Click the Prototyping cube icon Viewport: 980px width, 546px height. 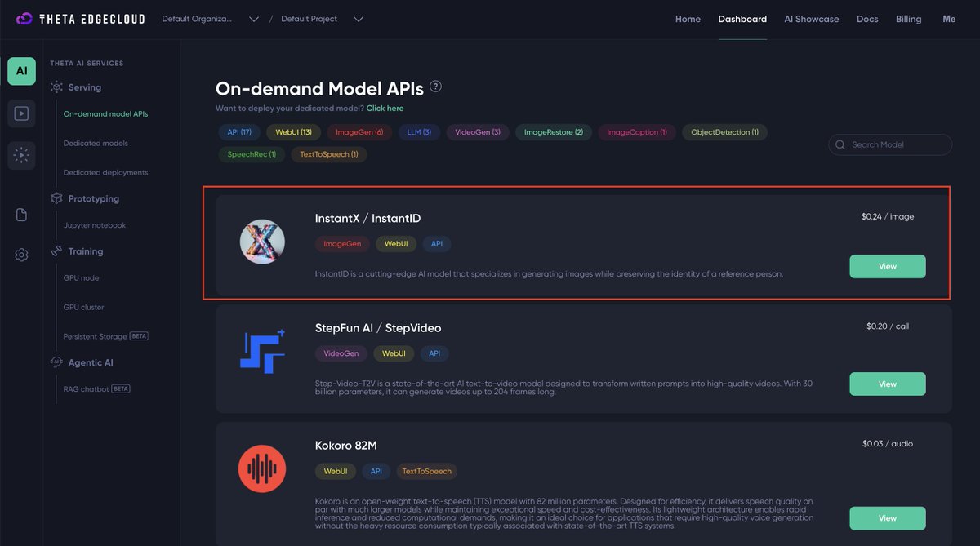click(56, 198)
